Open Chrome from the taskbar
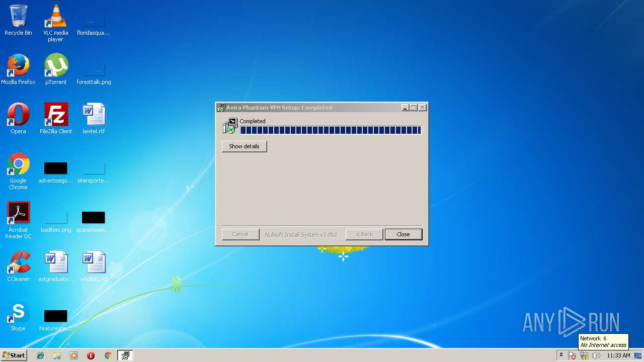644x362 pixels. coord(108,355)
